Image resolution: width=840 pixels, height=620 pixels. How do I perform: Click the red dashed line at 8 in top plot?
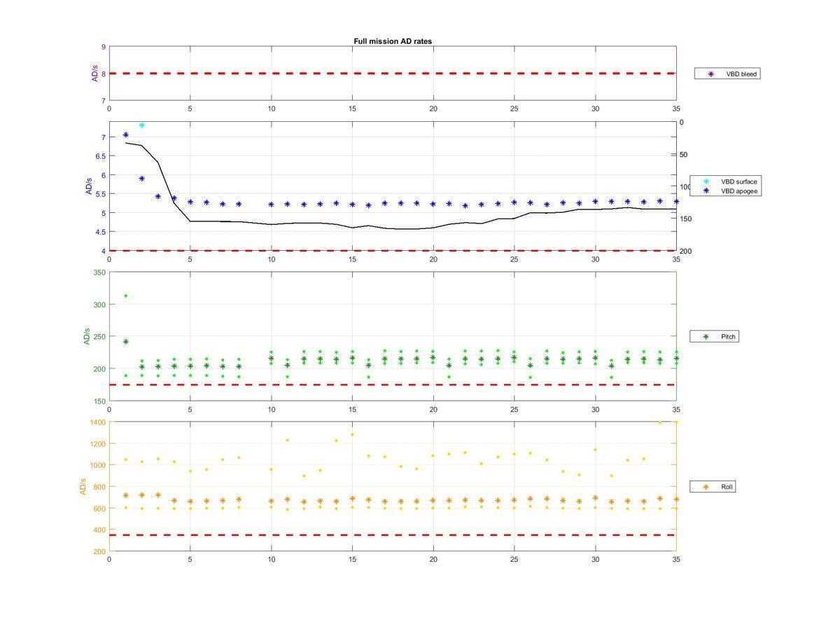coord(392,73)
